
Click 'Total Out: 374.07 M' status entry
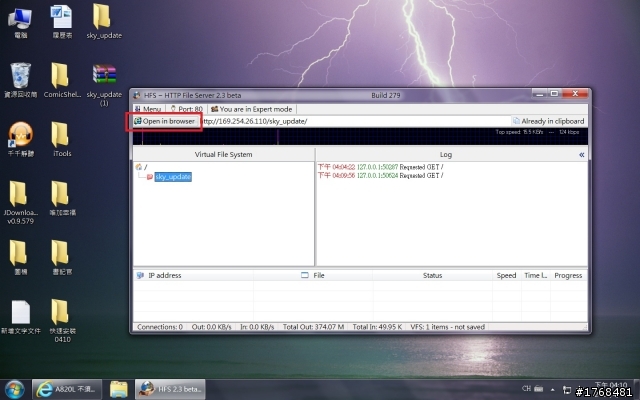click(x=313, y=327)
